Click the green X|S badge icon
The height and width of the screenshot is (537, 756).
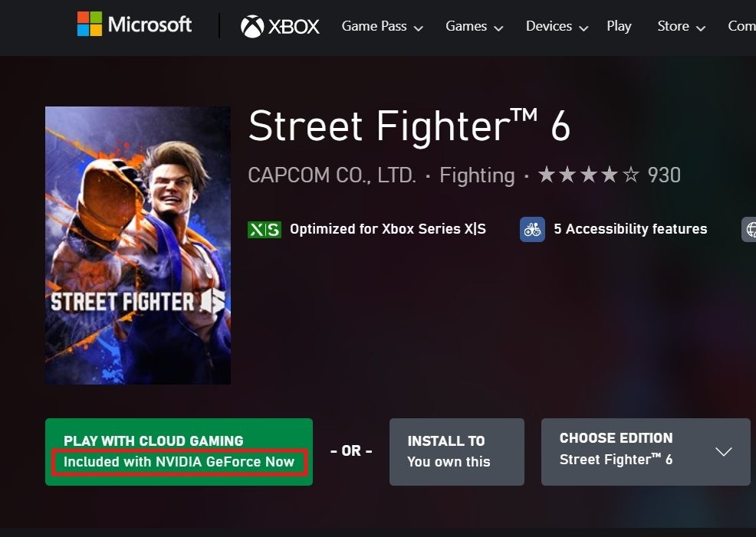point(264,229)
